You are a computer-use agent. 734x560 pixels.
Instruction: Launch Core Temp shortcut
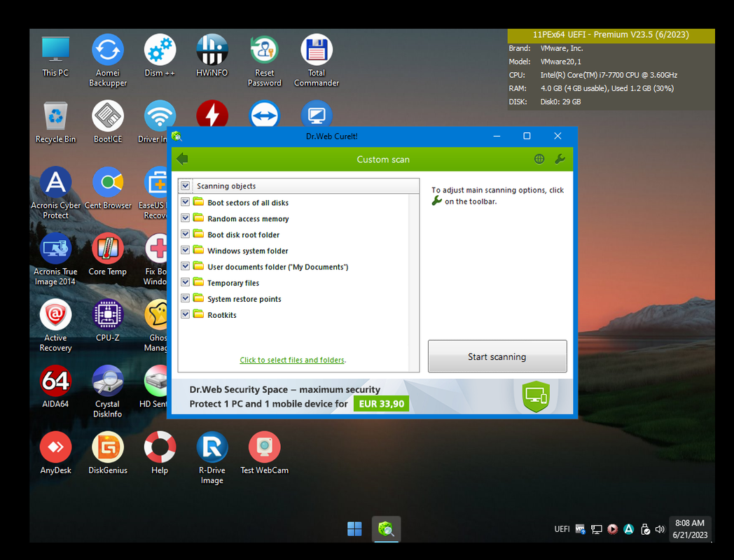108,255
